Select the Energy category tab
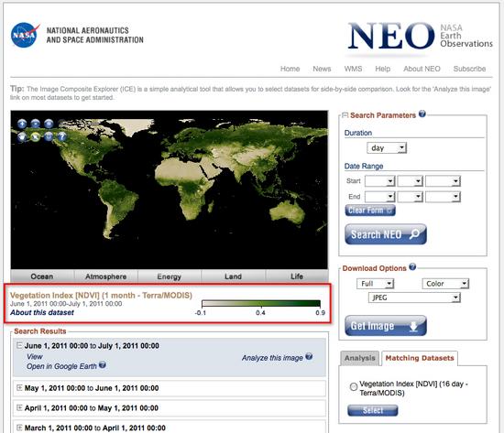 (170, 276)
